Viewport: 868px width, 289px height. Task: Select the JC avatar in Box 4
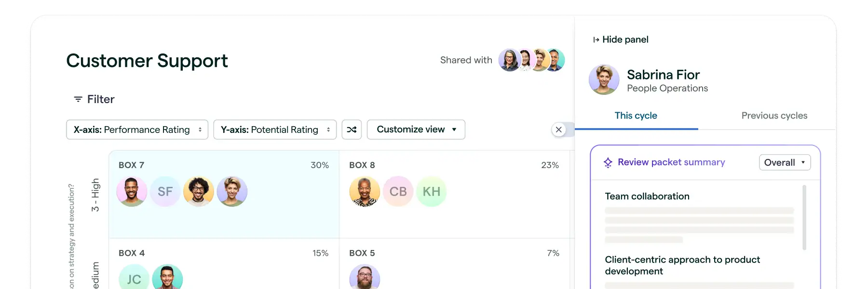[134, 278]
